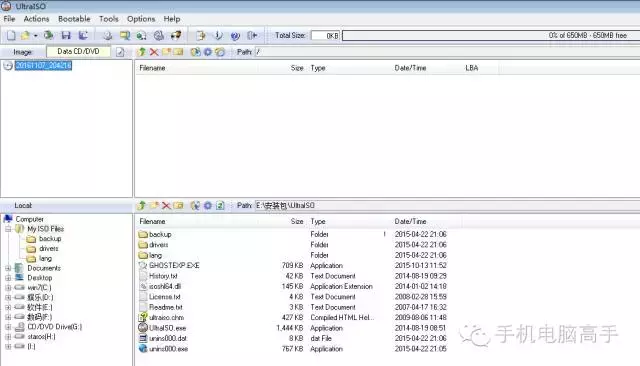Click the folder Rename icon in Local toolbar
This screenshot has height=366, width=640.
pos(178,205)
